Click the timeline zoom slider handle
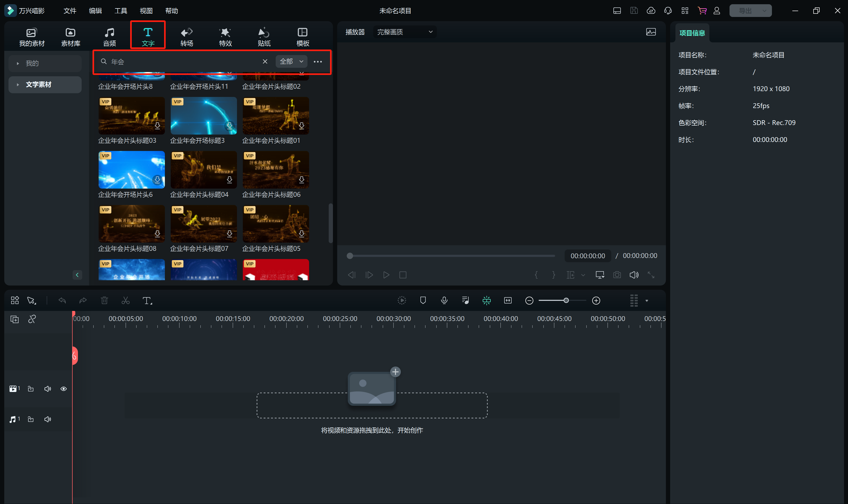The height and width of the screenshot is (504, 848). pos(566,301)
